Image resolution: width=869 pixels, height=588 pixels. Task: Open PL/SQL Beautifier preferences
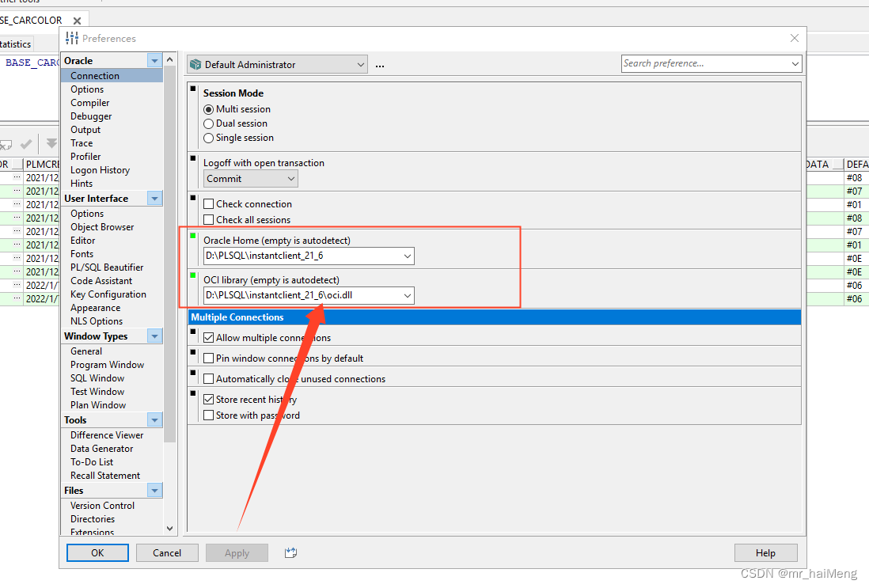click(x=107, y=267)
